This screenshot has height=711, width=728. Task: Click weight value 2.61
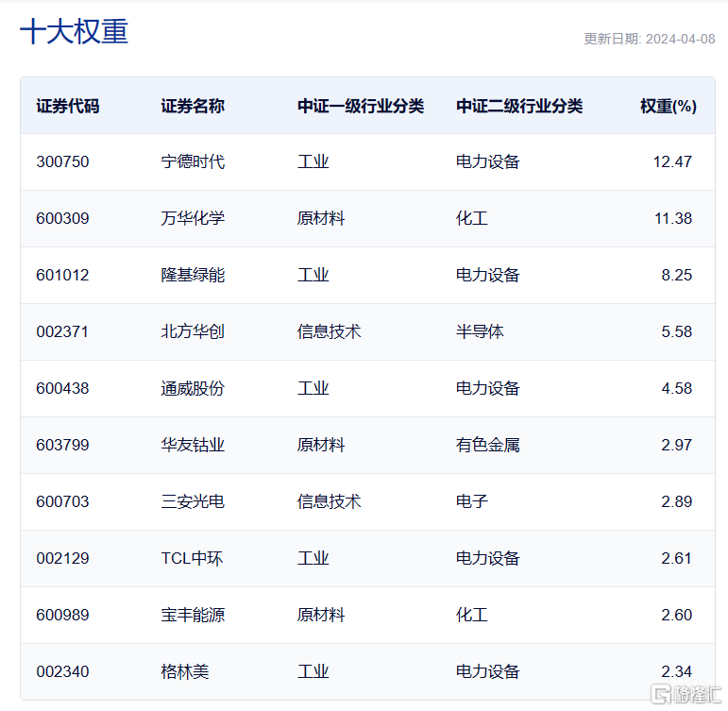pos(676,558)
